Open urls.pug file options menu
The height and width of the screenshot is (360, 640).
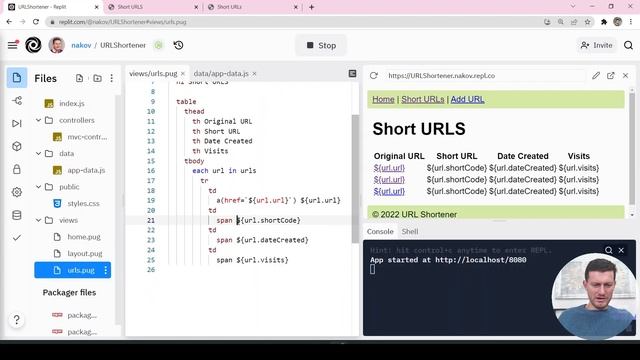point(106,270)
